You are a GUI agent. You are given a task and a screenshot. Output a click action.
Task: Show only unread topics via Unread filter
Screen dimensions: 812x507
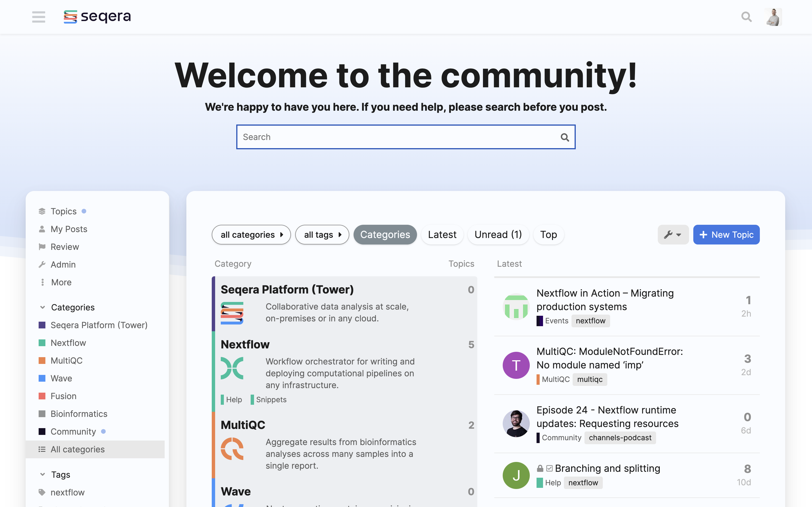tap(498, 234)
